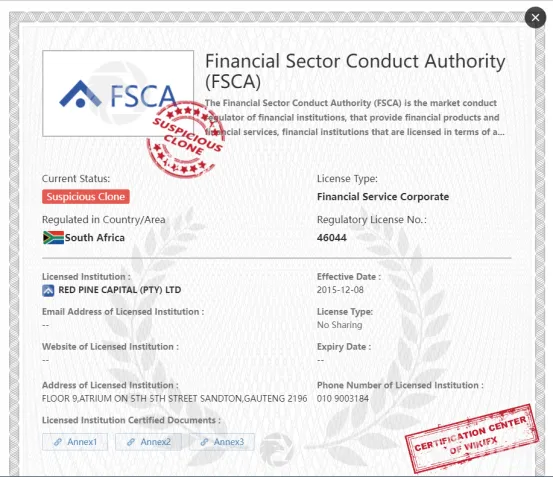553x477 pixels.
Task: Click the FSCA icon beside Red Pine Capital
Action: pyautogui.click(x=48, y=291)
